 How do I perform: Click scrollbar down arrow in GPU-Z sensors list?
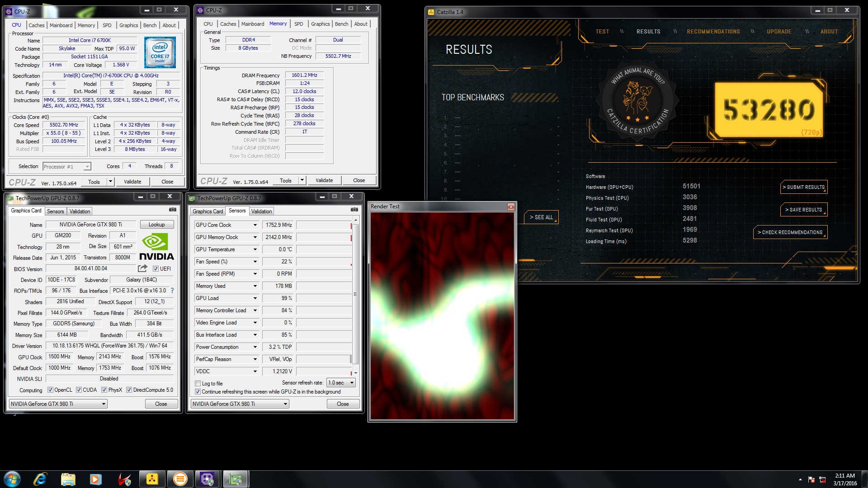[355, 373]
